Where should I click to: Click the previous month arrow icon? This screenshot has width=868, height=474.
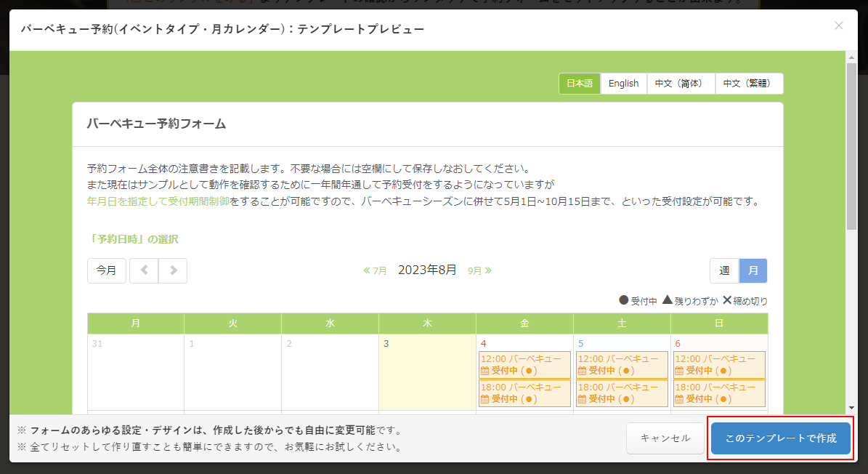(144, 270)
